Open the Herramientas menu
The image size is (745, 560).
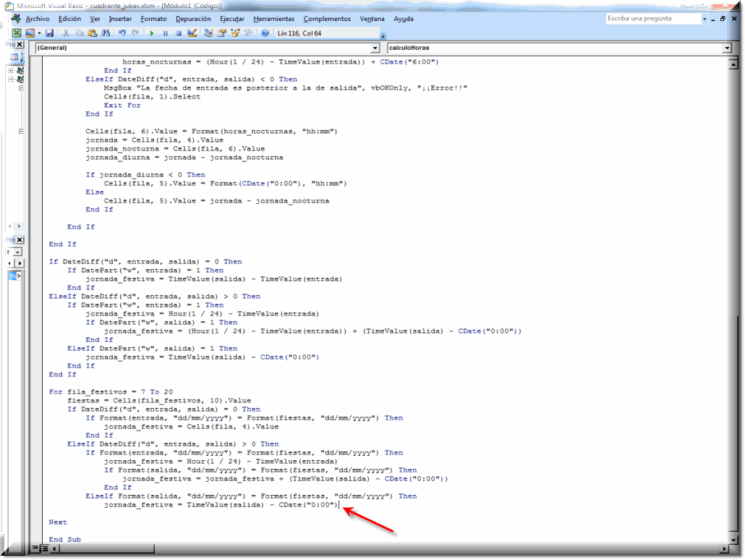point(273,19)
